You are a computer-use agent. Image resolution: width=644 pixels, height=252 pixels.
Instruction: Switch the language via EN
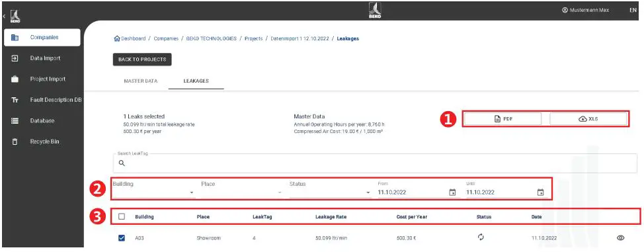point(633,10)
